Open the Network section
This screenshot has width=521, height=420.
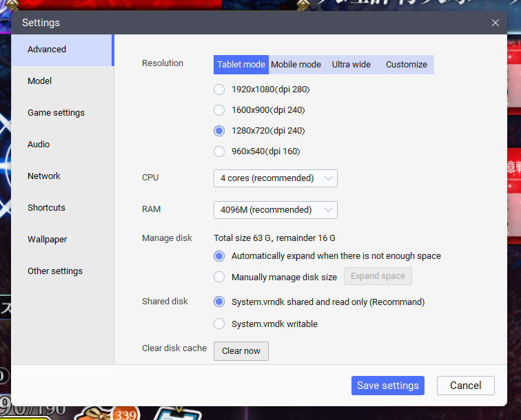pos(63,176)
